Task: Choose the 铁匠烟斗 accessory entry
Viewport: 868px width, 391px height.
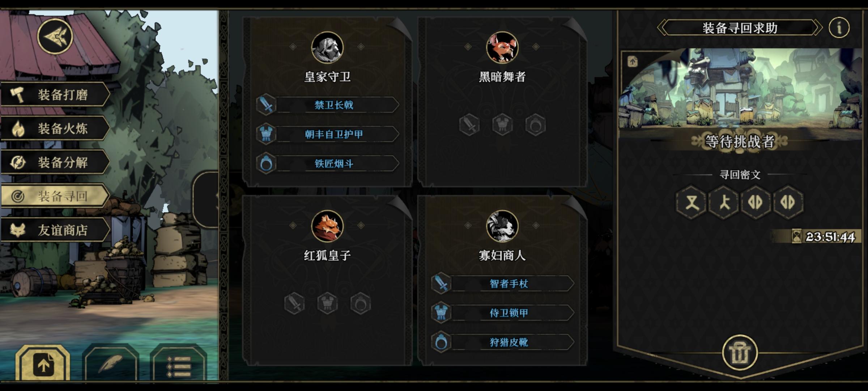Action: 327,164
